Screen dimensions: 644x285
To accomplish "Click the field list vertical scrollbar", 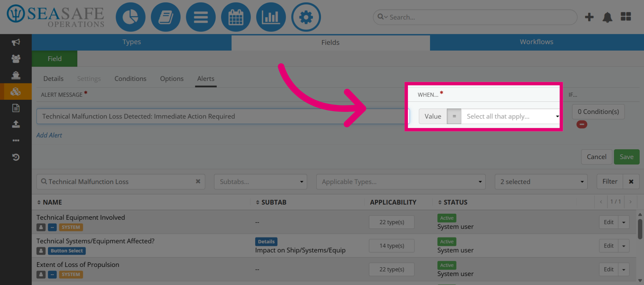I will (640, 229).
